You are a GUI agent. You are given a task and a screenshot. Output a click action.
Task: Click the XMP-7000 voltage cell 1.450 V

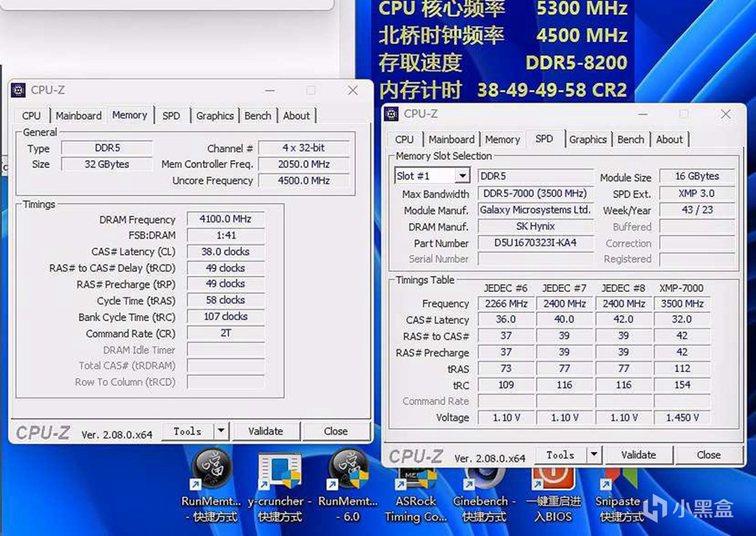coord(682,417)
